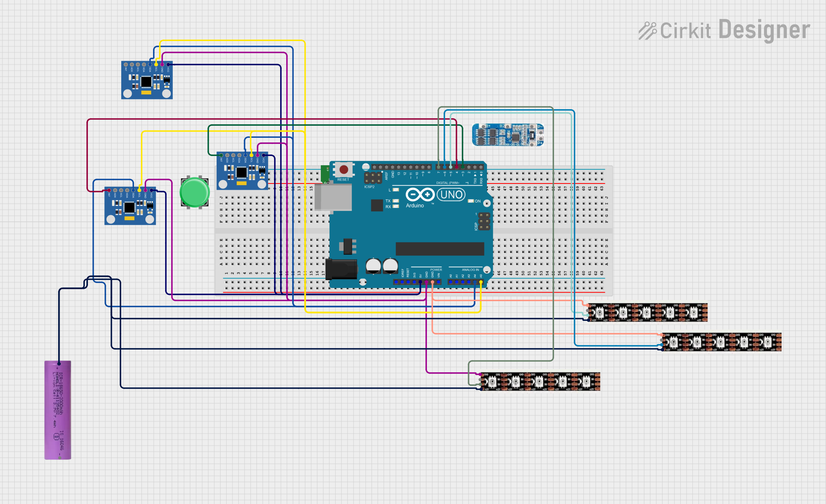The image size is (826, 504).
Task: Select the blue battery protection BMS board
Action: [508, 135]
